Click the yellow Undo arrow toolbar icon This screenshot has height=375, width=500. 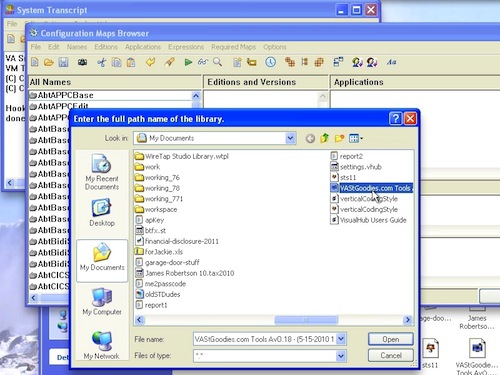pos(151,62)
